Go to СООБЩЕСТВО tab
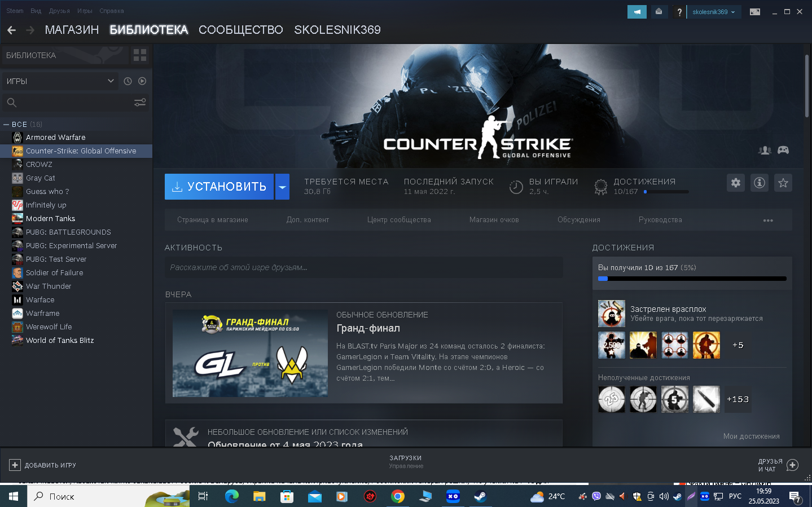This screenshot has width=812, height=507. 241,30
